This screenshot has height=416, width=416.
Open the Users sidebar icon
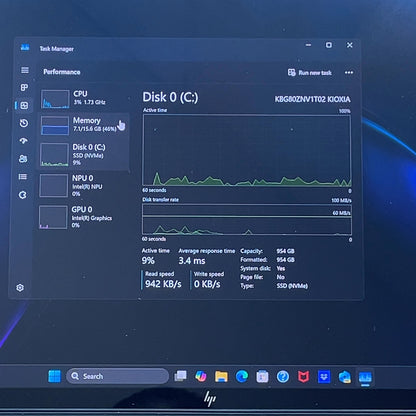23,159
